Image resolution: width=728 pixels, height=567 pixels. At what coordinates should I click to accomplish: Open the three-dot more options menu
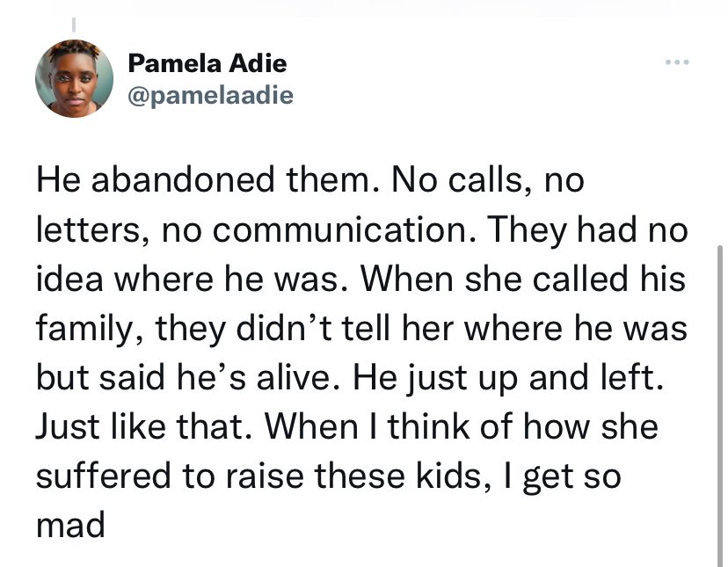pos(677,62)
